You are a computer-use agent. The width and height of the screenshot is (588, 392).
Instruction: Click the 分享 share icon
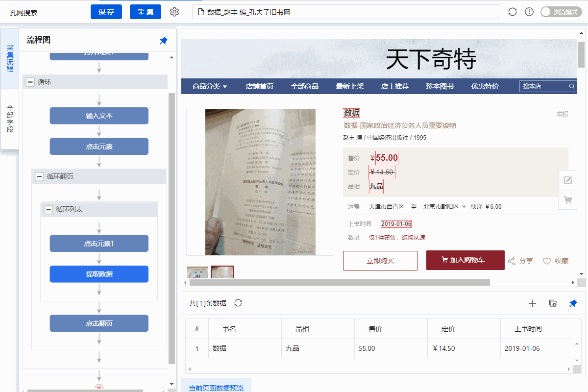click(512, 261)
